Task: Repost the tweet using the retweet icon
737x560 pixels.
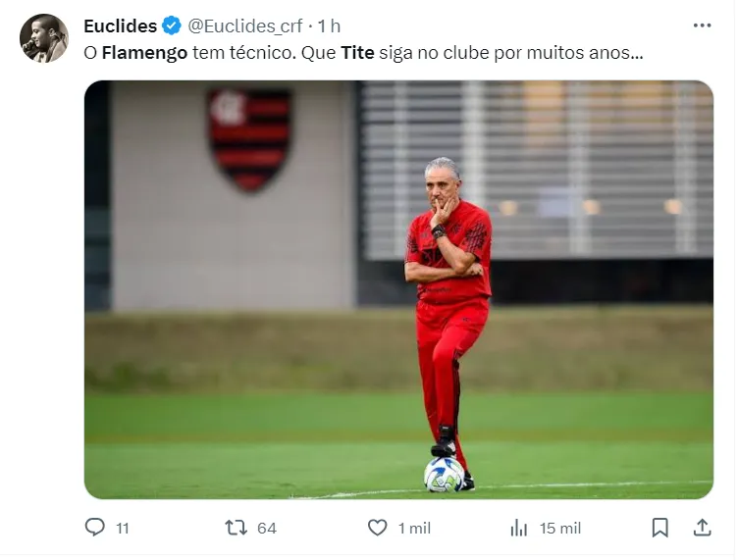Action: 236,528
